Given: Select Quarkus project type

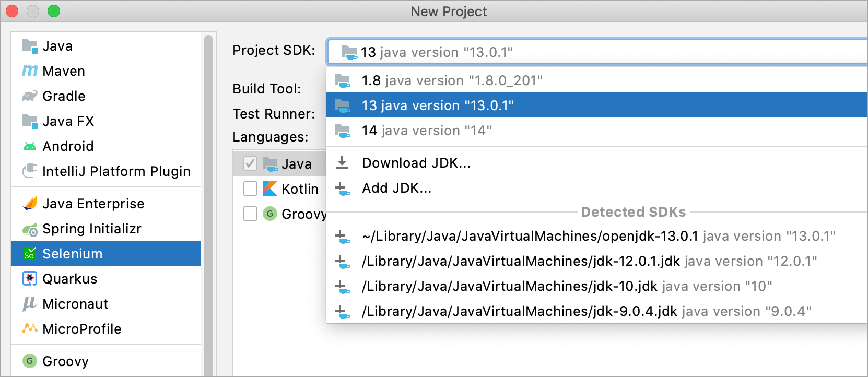Looking at the screenshot, I should (106, 279).
